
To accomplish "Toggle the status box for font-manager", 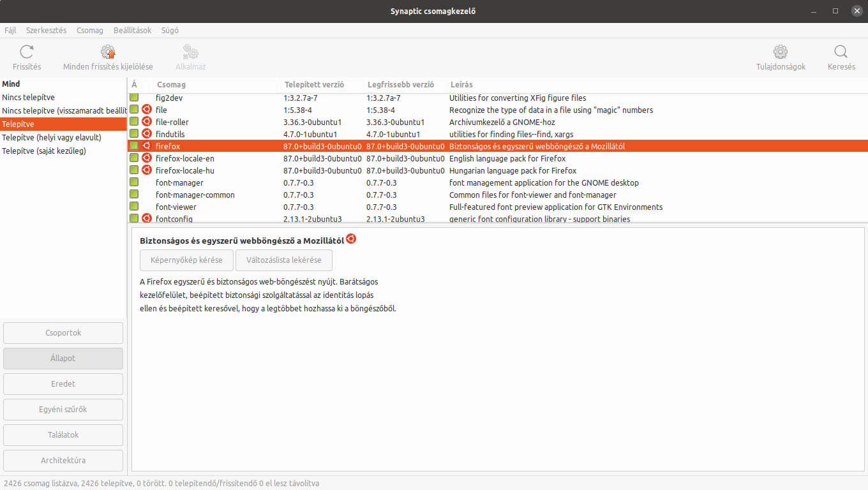I will coord(134,182).
